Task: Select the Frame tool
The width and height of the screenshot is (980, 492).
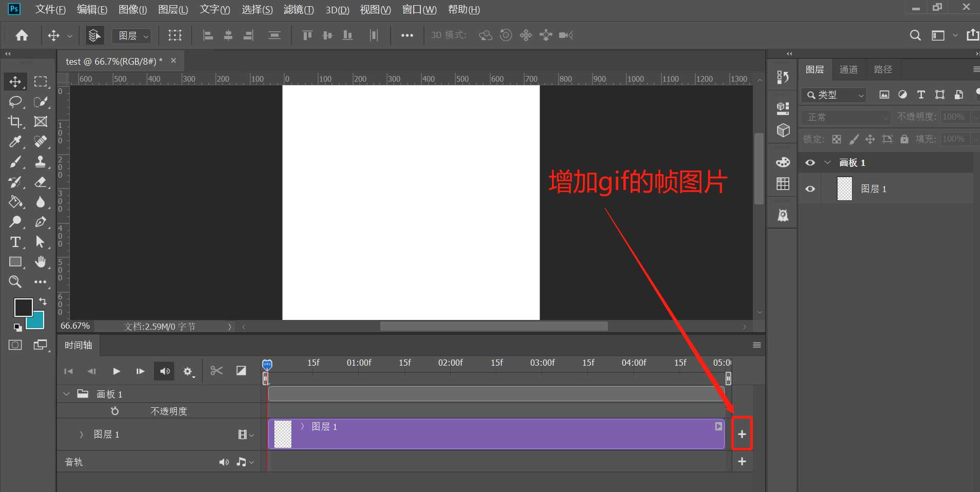Action: [x=41, y=122]
